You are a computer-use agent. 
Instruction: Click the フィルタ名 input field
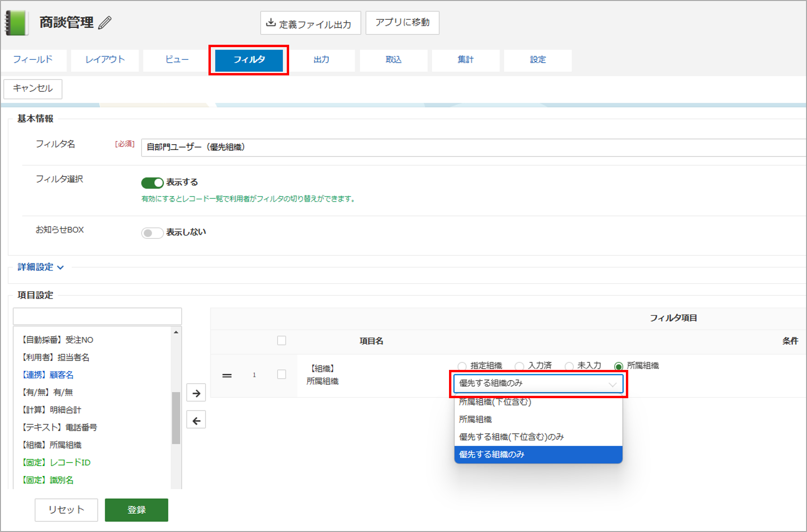click(x=474, y=147)
